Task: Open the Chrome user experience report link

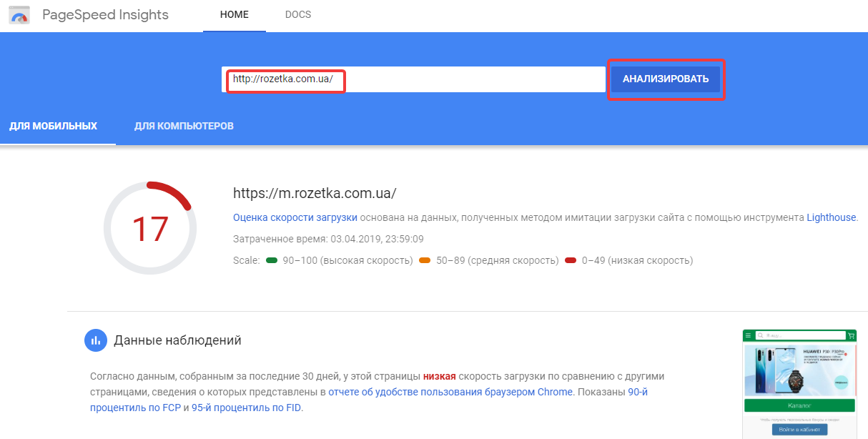Action: click(450, 393)
